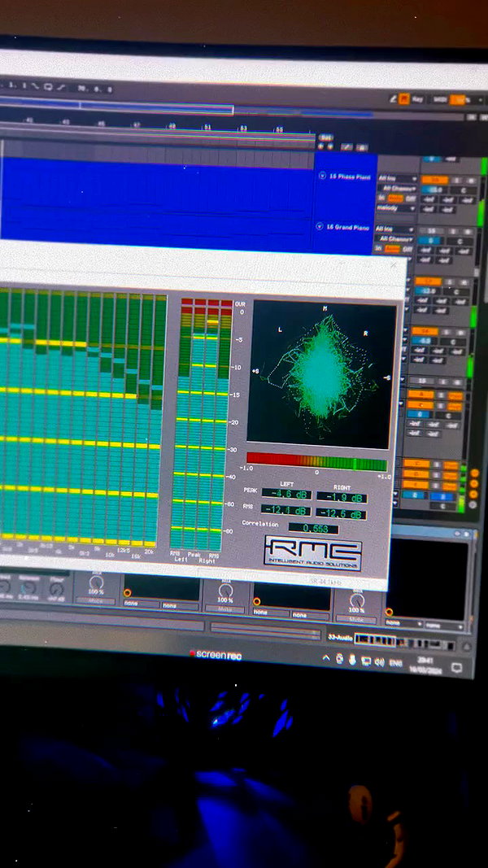Collapse the 15 Phase Plant track
488x868 pixels.
322,176
